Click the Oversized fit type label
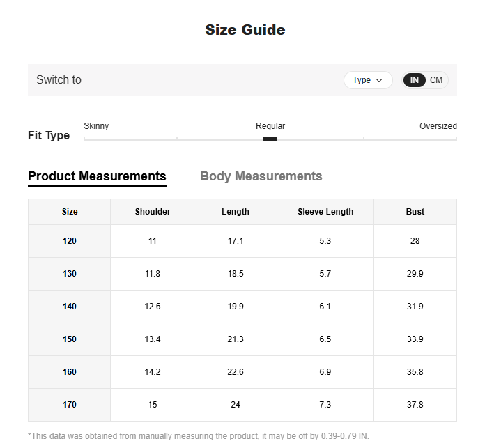The image size is (478, 448). click(438, 126)
